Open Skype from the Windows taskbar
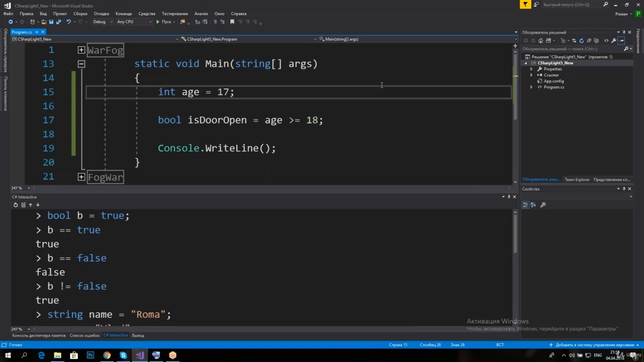 pos(123,355)
